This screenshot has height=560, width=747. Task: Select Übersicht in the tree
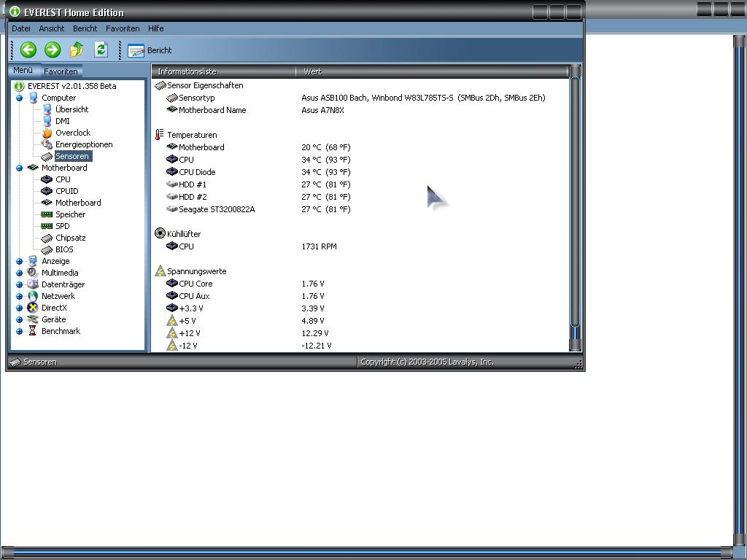pos(72,109)
